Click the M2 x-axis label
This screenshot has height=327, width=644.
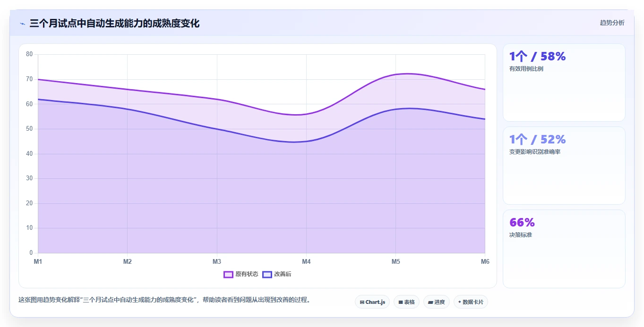pos(127,261)
